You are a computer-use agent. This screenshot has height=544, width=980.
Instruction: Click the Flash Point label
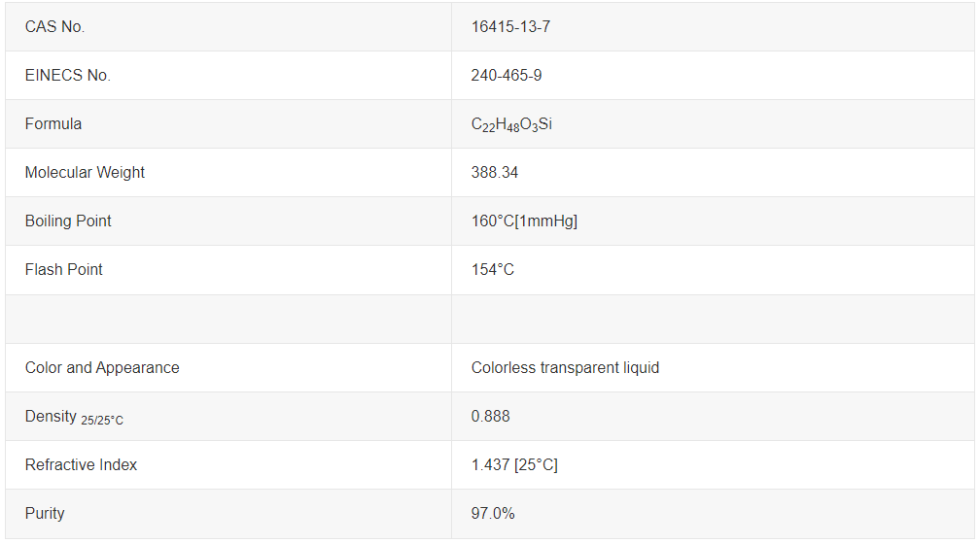click(x=64, y=270)
